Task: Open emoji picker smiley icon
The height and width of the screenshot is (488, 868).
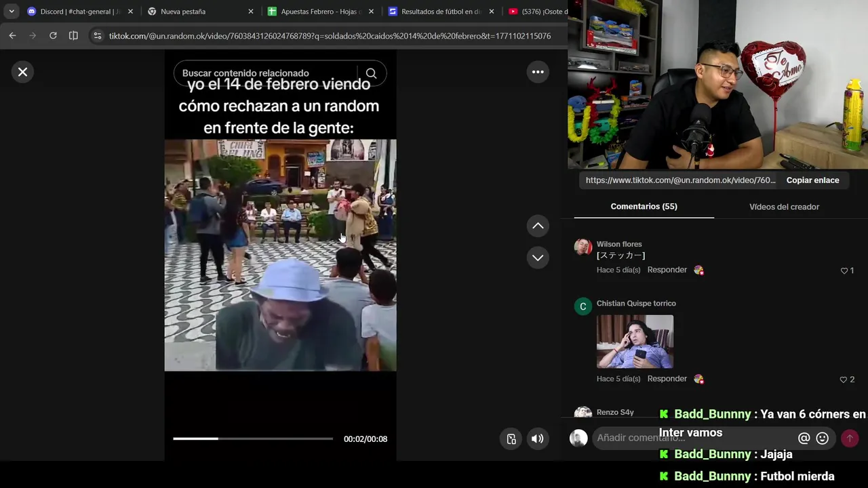Action: pyautogui.click(x=823, y=439)
